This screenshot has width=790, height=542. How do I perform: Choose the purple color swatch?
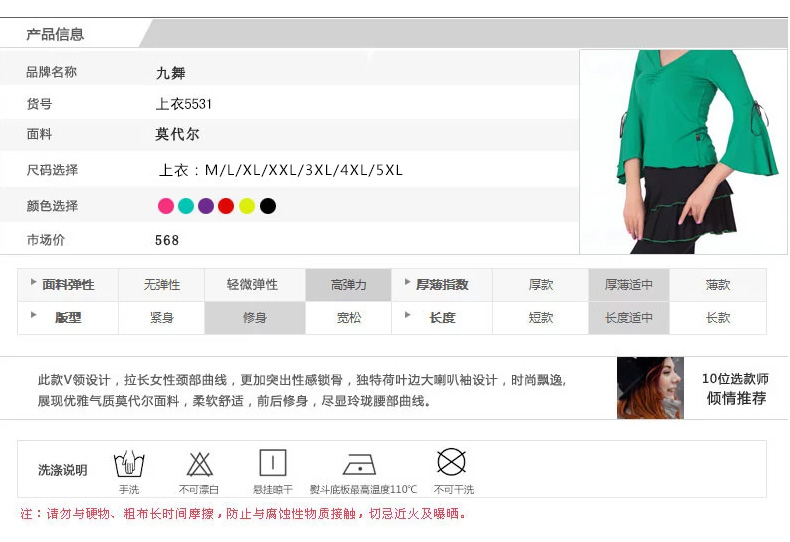(206, 206)
